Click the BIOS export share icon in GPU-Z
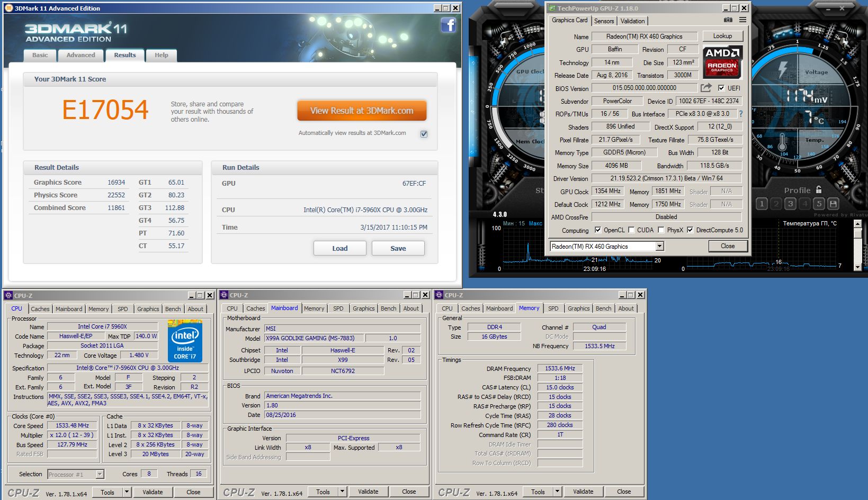 point(706,88)
